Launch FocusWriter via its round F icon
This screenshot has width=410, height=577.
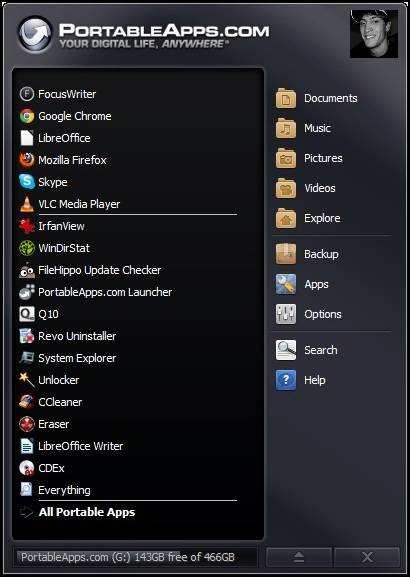pos(27,94)
